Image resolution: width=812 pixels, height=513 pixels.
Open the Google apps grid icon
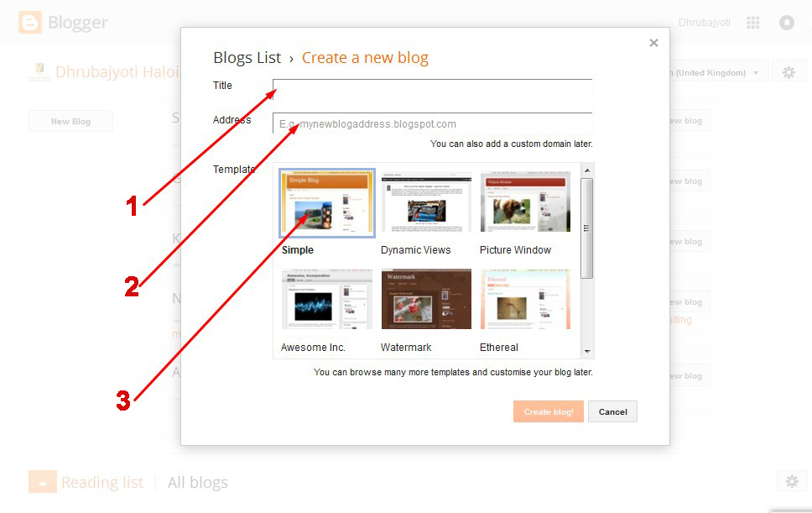tap(753, 23)
